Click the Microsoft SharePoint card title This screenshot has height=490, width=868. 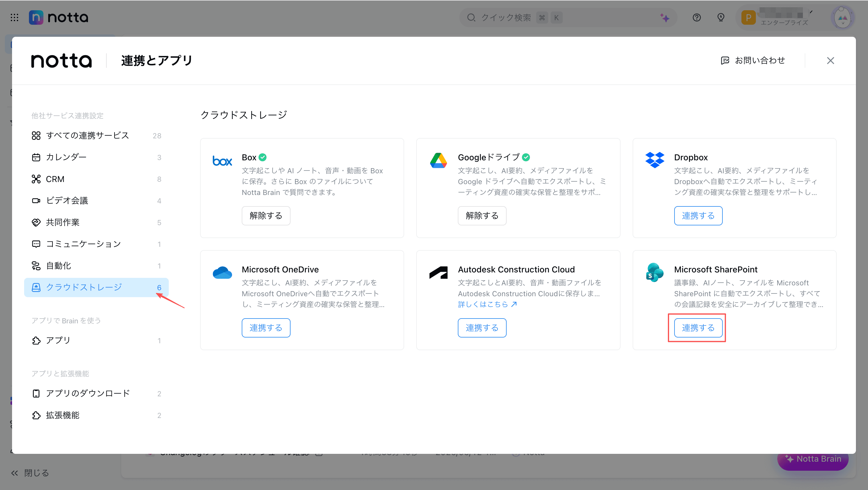716,270
